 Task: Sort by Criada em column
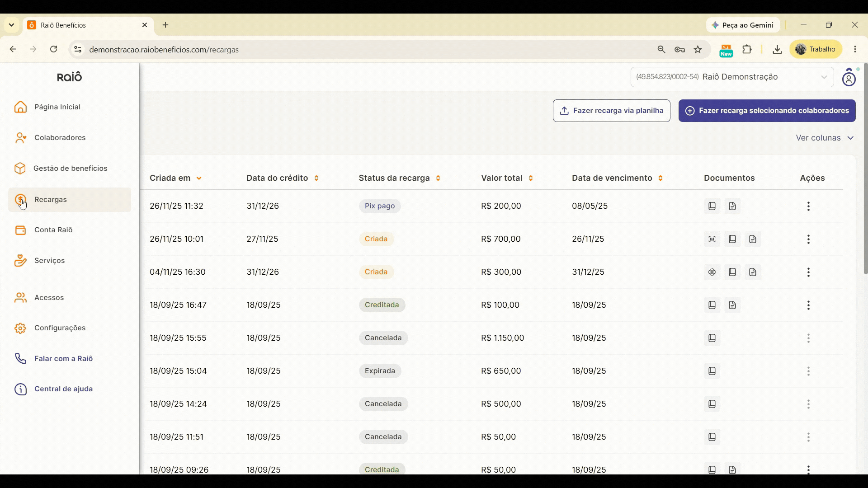[175, 178]
